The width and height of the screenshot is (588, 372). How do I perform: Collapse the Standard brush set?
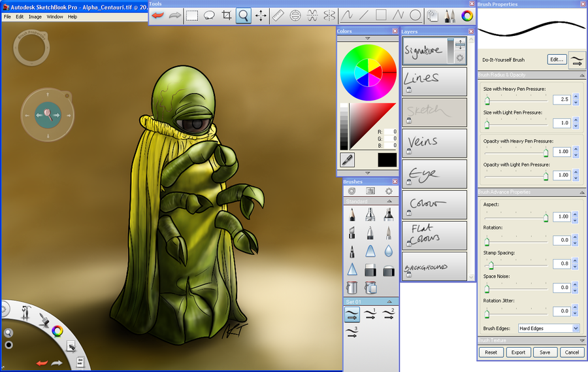point(389,201)
